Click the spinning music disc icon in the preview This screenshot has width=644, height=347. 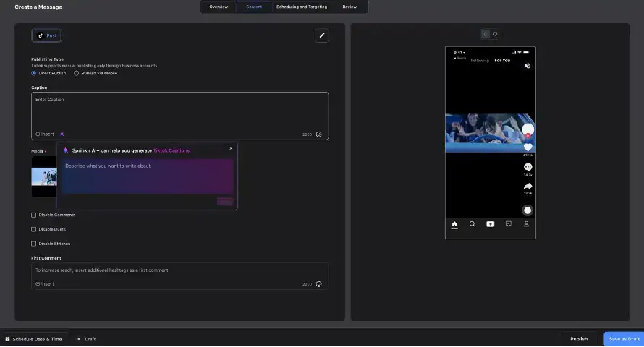tap(528, 210)
